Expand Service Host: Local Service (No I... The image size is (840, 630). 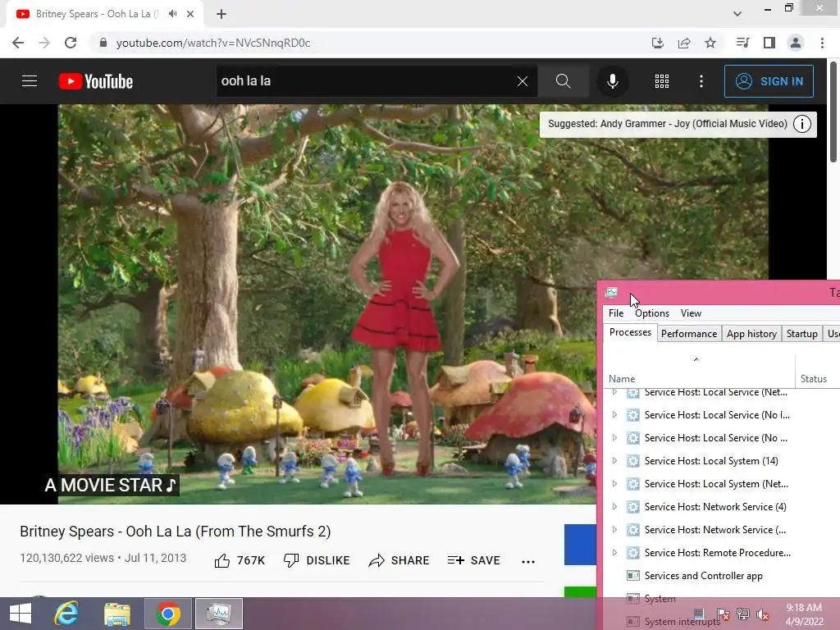[614, 414]
